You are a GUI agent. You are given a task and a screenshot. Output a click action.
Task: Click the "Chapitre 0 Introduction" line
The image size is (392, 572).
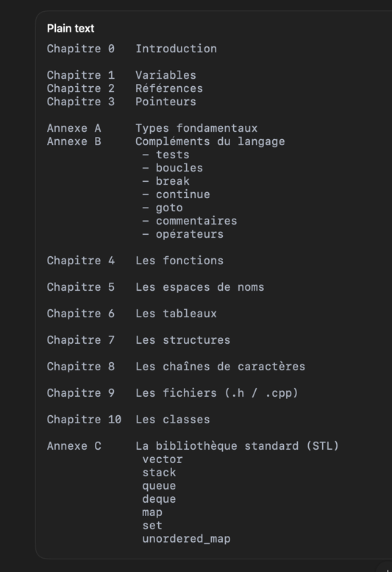pos(132,49)
